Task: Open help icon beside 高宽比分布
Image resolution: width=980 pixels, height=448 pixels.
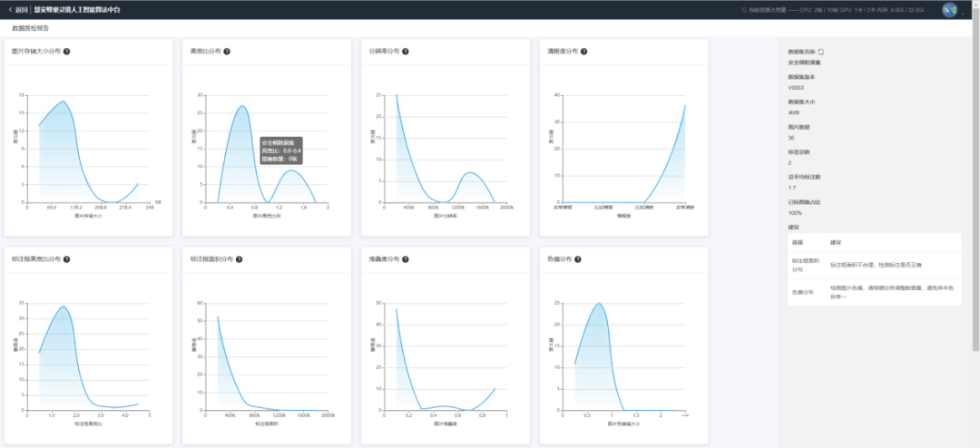Action: [x=227, y=52]
